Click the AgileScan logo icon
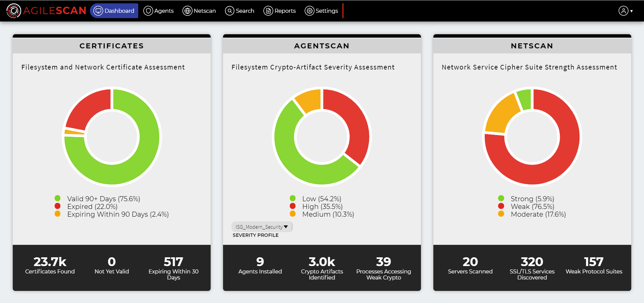 [14, 11]
